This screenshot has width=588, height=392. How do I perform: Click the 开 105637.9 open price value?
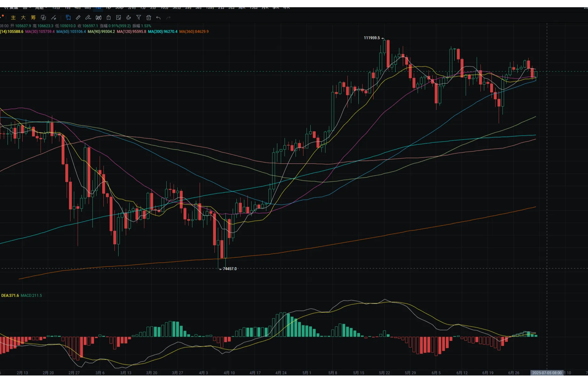tap(21, 26)
